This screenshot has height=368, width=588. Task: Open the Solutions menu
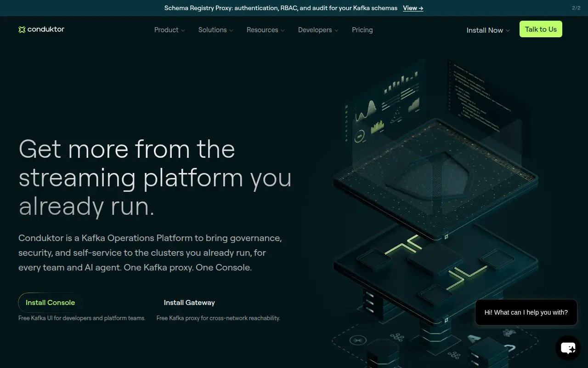[216, 30]
